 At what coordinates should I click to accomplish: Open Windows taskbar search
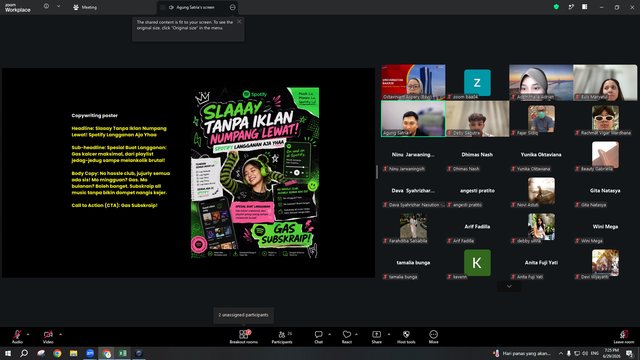(x=24, y=353)
